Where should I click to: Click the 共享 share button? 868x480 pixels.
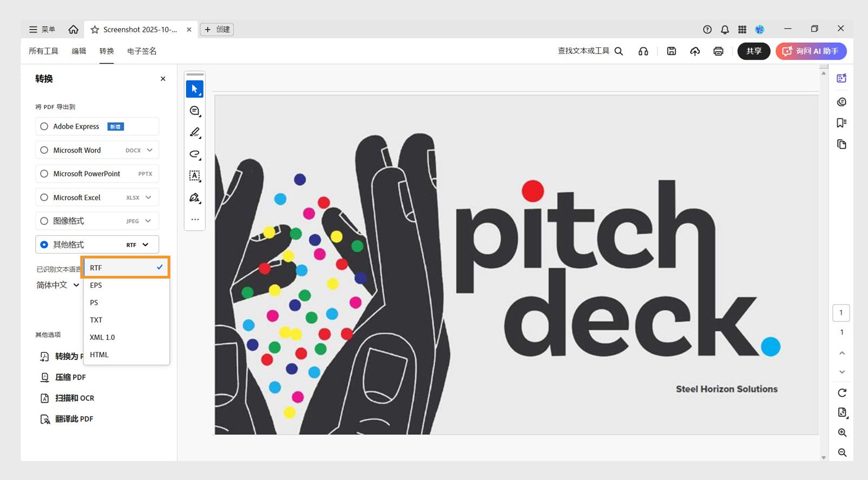[754, 51]
